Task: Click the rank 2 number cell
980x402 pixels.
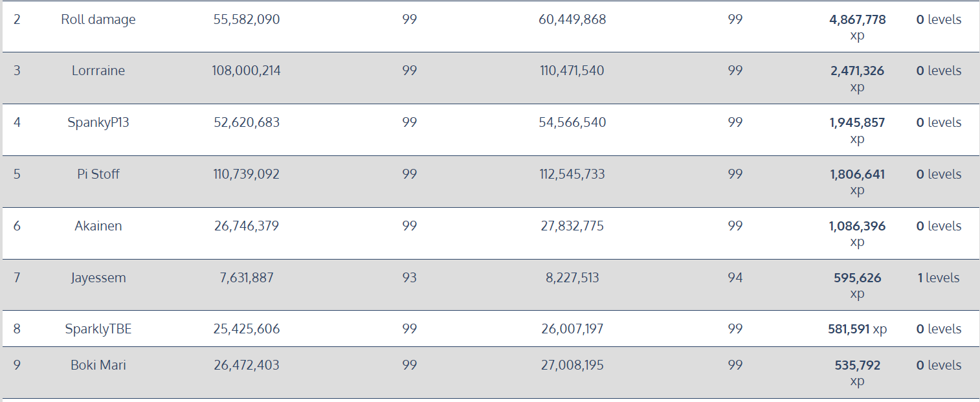Action: tap(17, 19)
